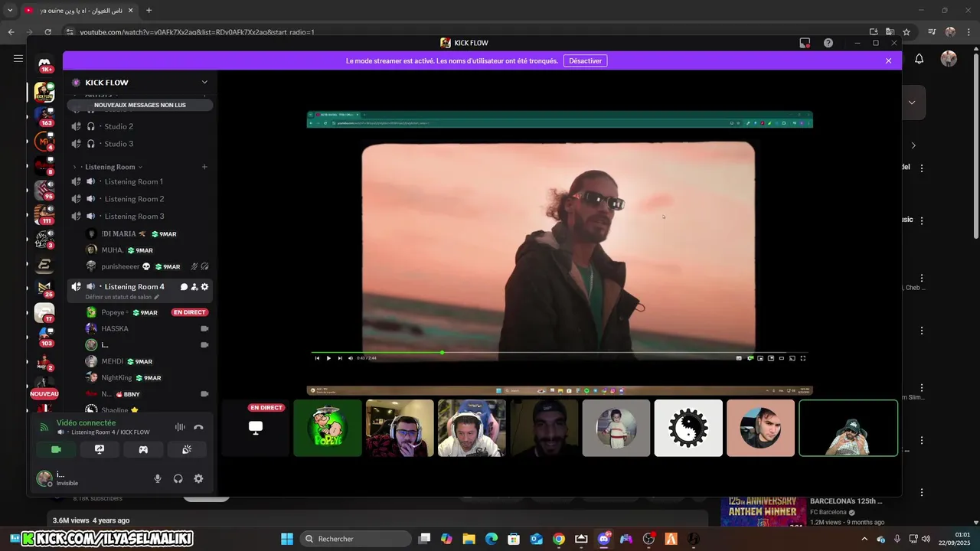This screenshot has height=551, width=980.
Task: Open own avatar with Invisible status
Action: click(44, 478)
